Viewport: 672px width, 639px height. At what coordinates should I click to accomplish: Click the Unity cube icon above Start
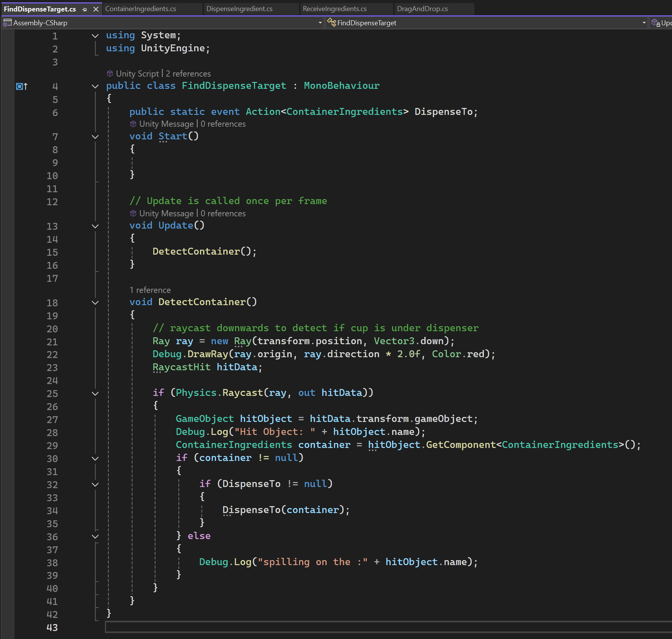(133, 124)
